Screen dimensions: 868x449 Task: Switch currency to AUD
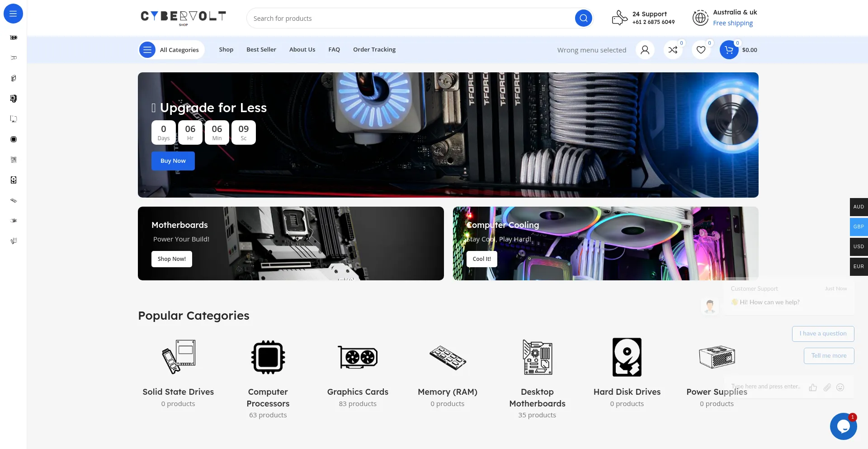(859, 207)
